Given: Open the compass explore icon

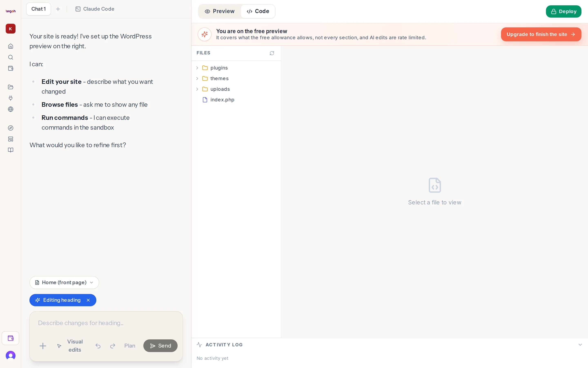Looking at the screenshot, I should point(10,128).
